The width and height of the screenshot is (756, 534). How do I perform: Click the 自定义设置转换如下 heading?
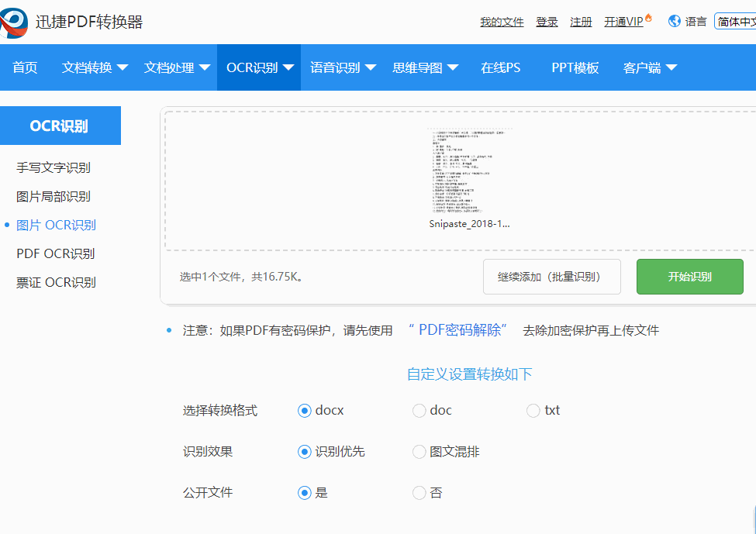[469, 374]
